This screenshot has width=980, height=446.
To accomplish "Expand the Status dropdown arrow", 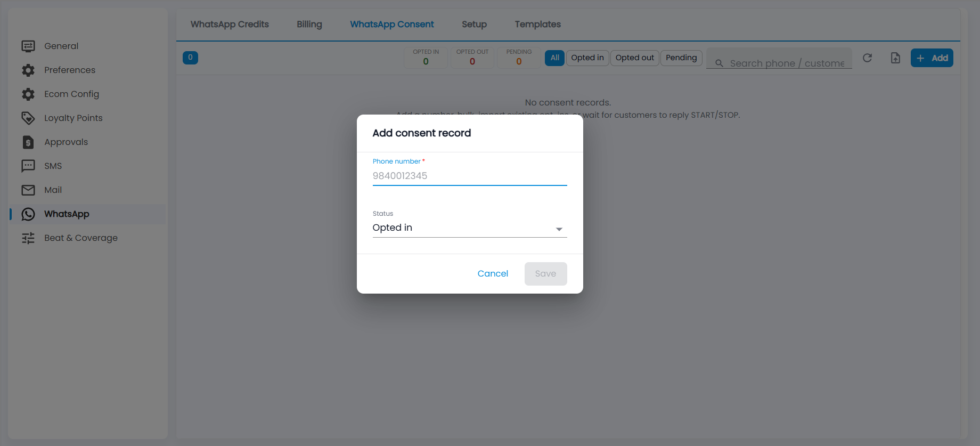I will 559,229.
